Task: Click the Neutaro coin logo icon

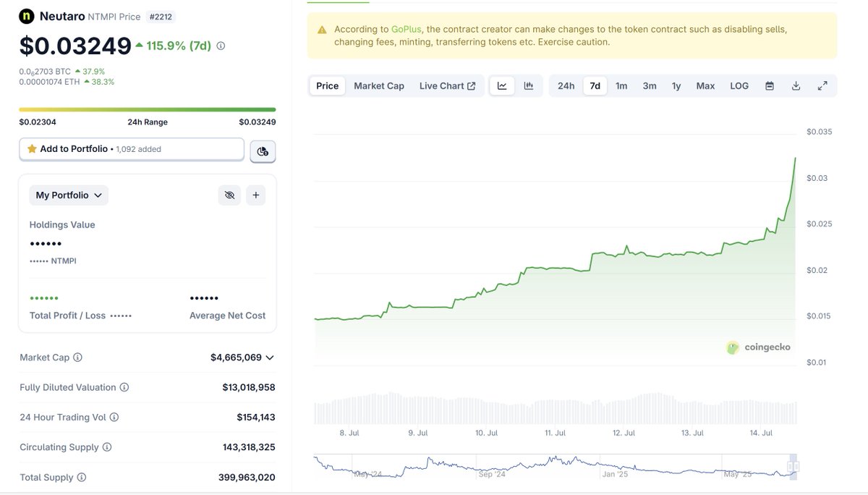Action: tap(27, 16)
